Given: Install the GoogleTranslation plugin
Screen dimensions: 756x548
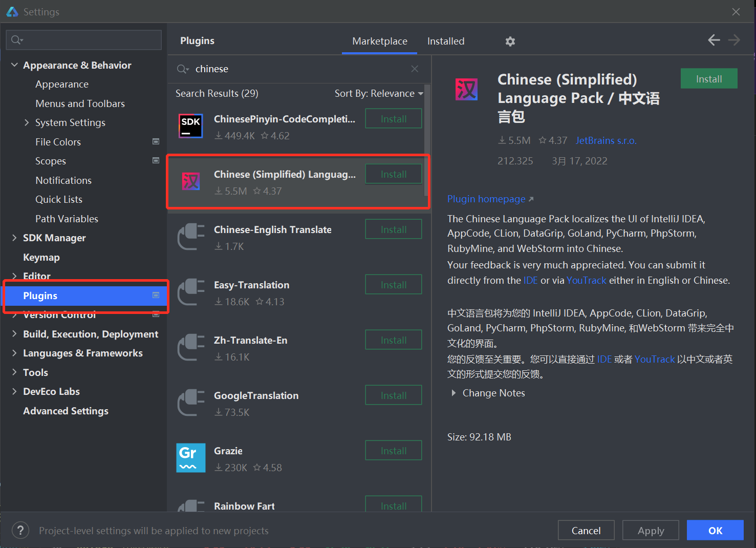Looking at the screenshot, I should click(x=394, y=395).
